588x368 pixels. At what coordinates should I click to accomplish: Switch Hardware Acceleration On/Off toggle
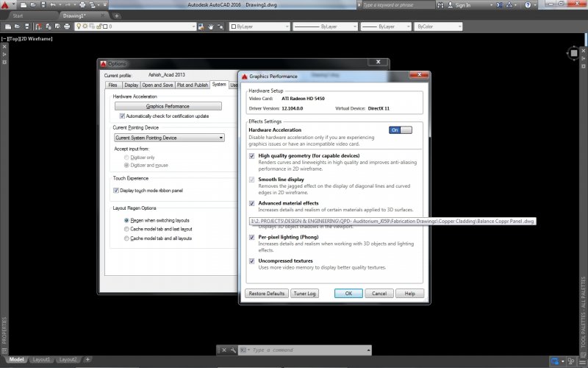401,130
